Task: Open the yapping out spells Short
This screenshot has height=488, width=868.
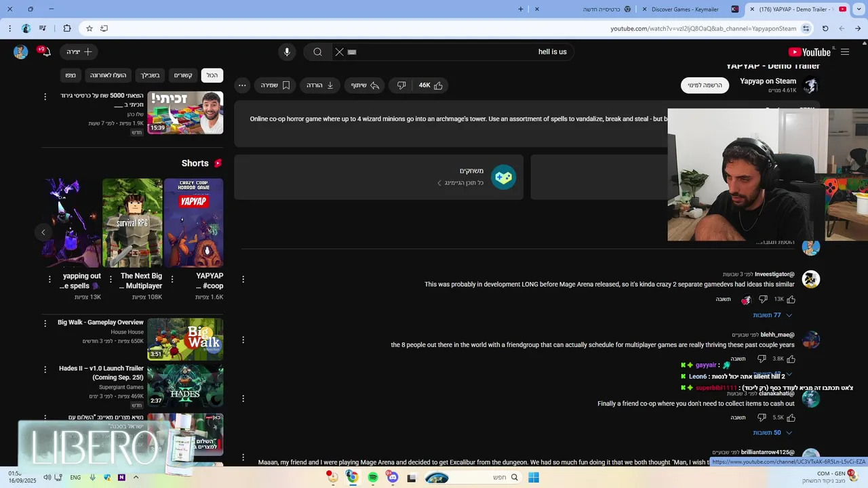Action: click(71, 223)
